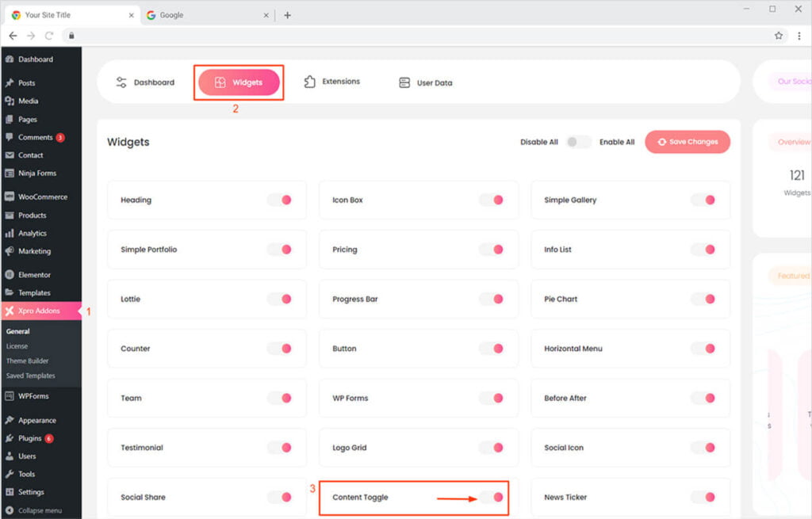Viewport: 812px width, 519px height.
Task: Switch the Disable All / Enable All toggle
Action: (579, 142)
